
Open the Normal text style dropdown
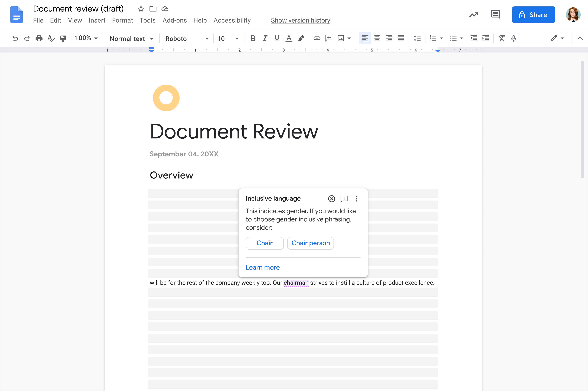tap(131, 39)
